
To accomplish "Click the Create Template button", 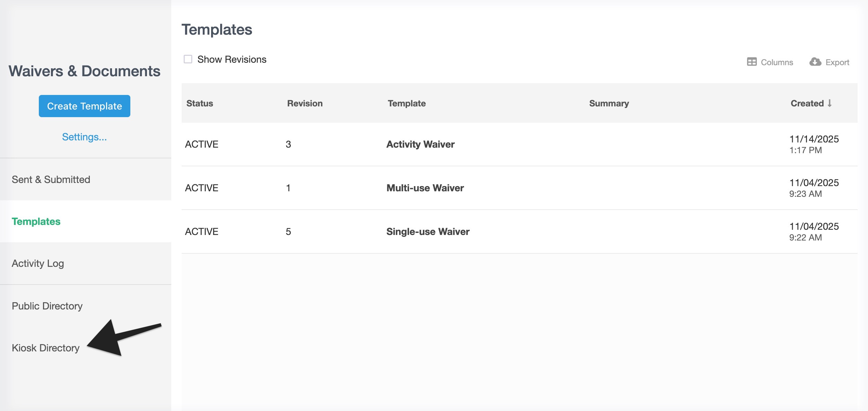I will [85, 106].
